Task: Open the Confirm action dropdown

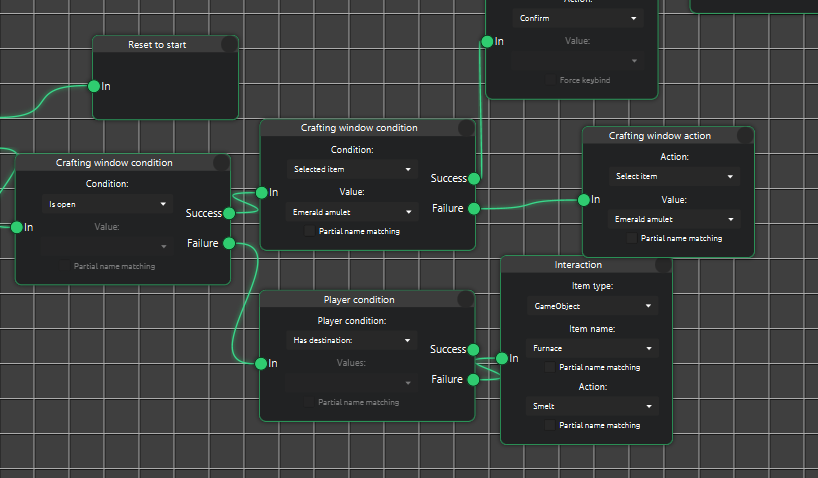Action: click(578, 18)
